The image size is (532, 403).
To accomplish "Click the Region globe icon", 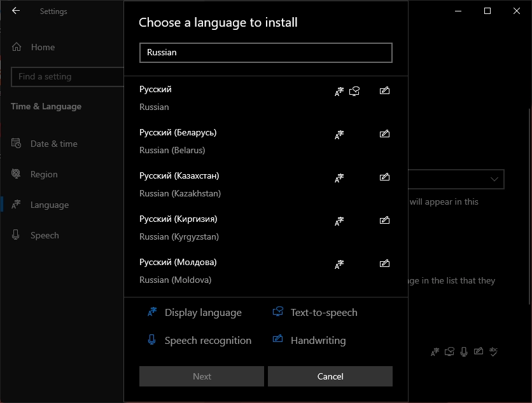I will (x=17, y=174).
